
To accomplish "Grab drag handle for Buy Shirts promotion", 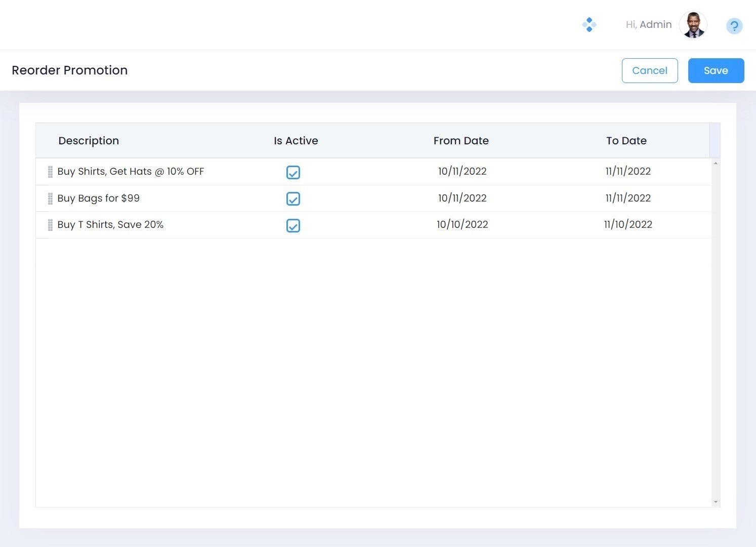I will 50,172.
